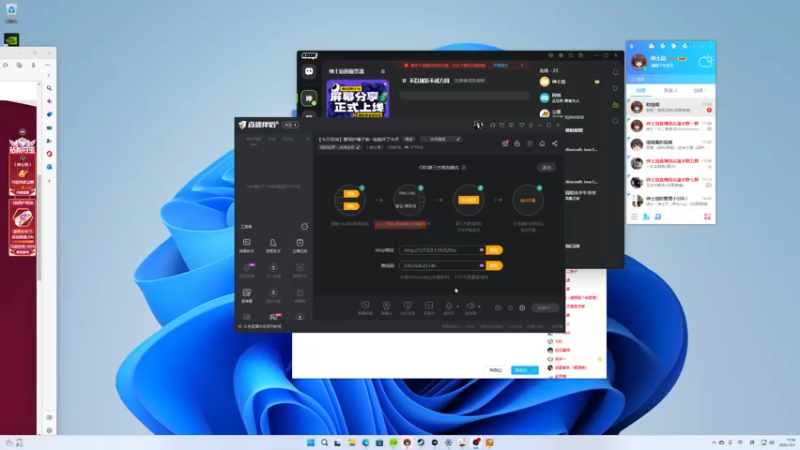Click the grey close button in white dialog
800x450 pixels.
[495, 370]
